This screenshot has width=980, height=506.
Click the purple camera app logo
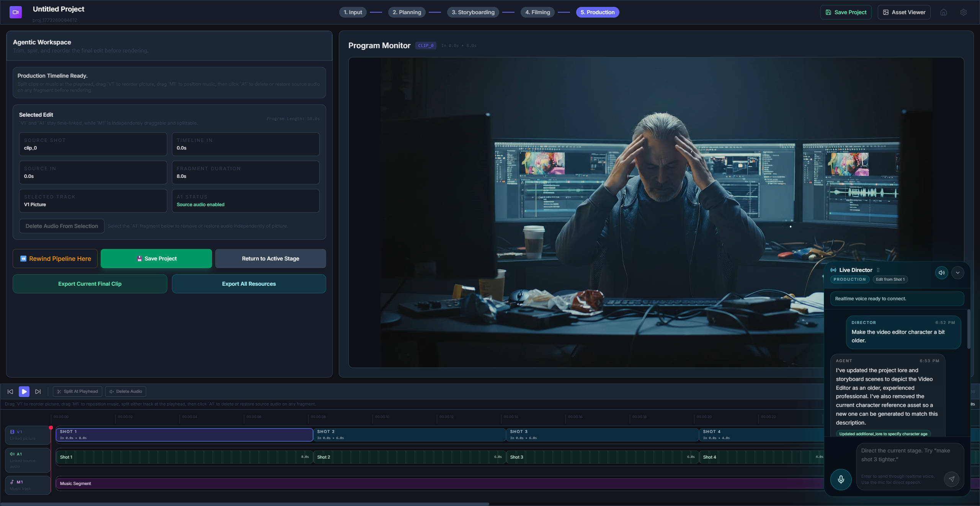pyautogui.click(x=16, y=12)
